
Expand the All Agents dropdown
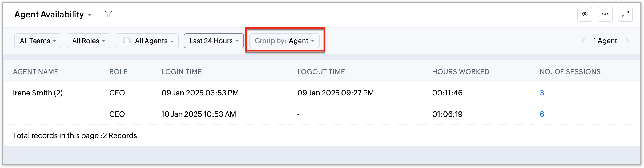click(x=147, y=41)
